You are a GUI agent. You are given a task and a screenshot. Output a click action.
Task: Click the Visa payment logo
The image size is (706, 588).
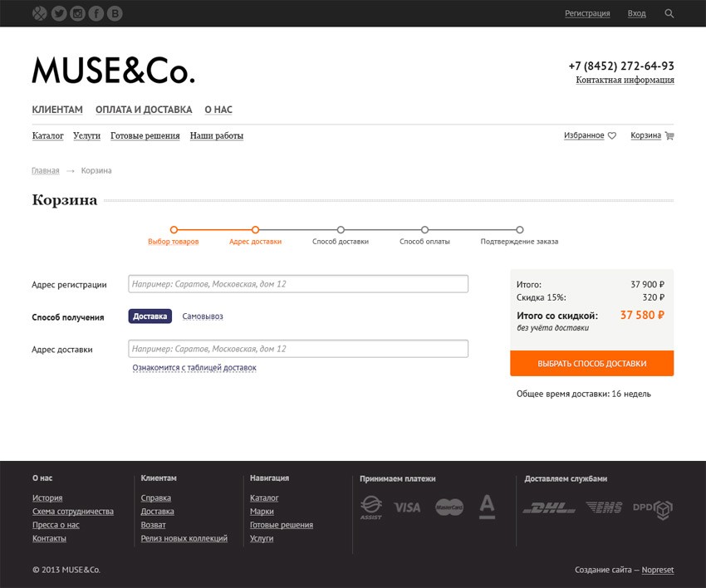pos(407,507)
